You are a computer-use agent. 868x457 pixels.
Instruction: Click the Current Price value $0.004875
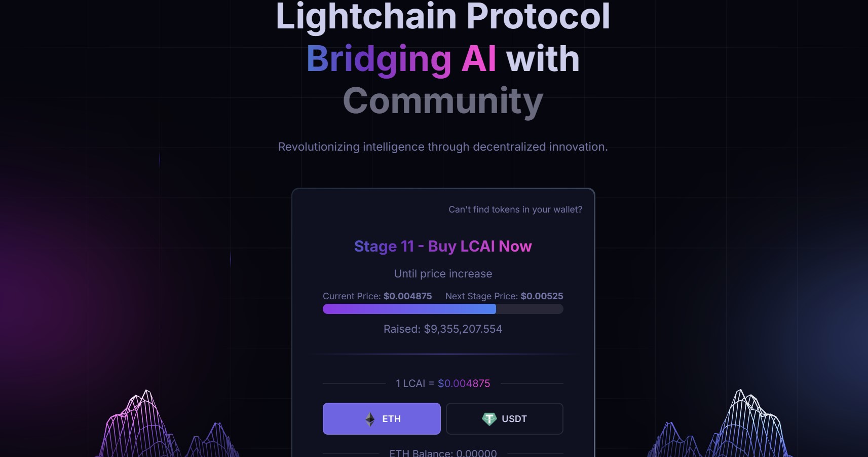[x=407, y=296]
